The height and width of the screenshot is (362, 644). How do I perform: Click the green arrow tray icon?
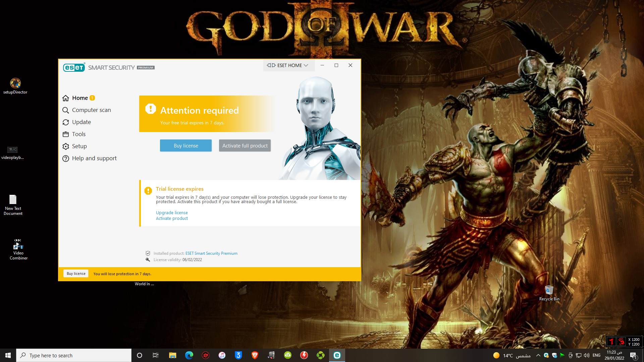pos(562,355)
